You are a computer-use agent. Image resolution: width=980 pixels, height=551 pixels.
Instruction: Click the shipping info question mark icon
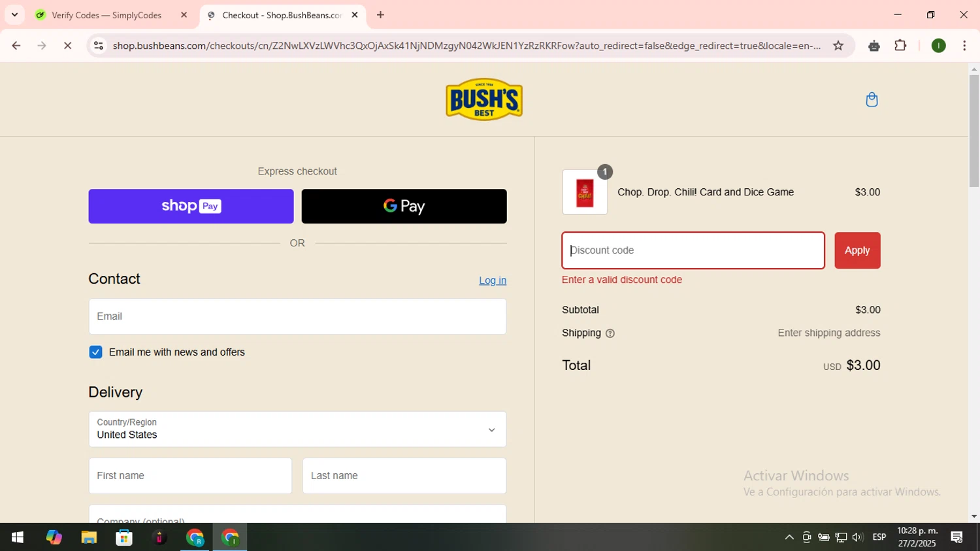[x=610, y=333]
